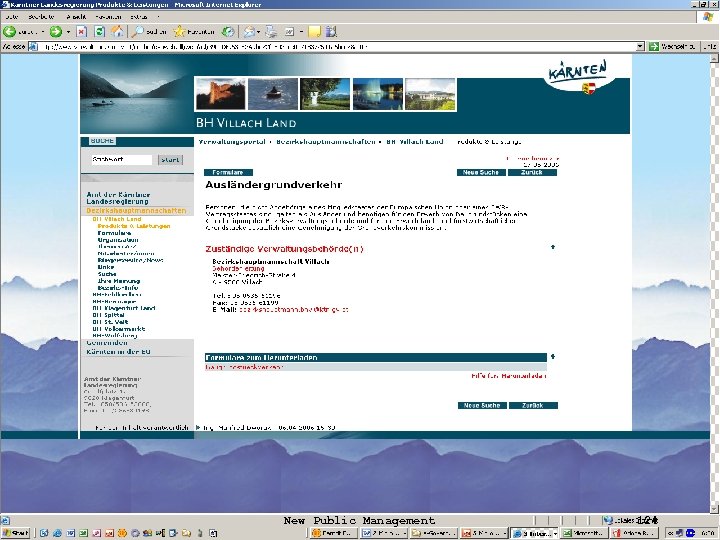Open BH Villach Land breadcrumb link
Screen dimensions: 720x540
[x=415, y=142]
